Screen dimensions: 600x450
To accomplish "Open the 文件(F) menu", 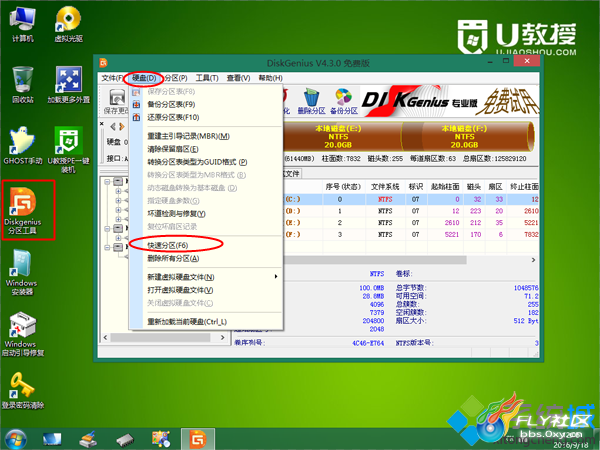I will [x=112, y=78].
